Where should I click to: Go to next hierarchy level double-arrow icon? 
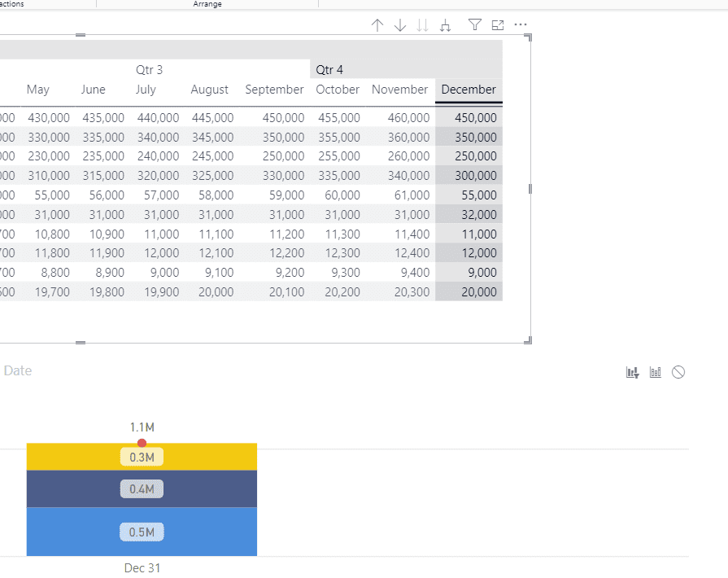(x=422, y=25)
